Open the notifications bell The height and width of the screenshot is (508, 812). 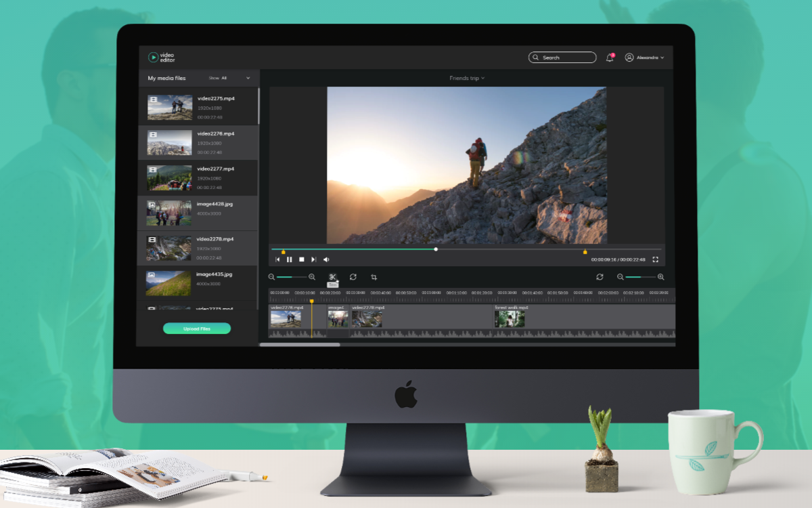610,58
